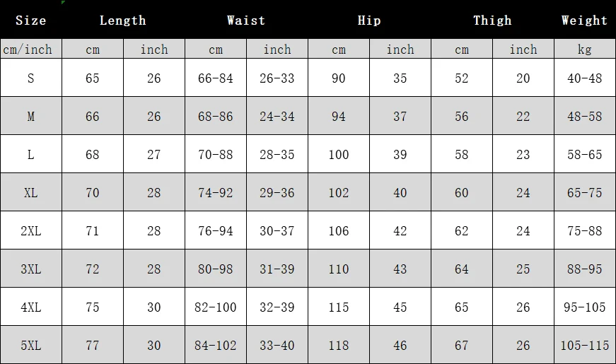Select the M size row label

click(30, 116)
